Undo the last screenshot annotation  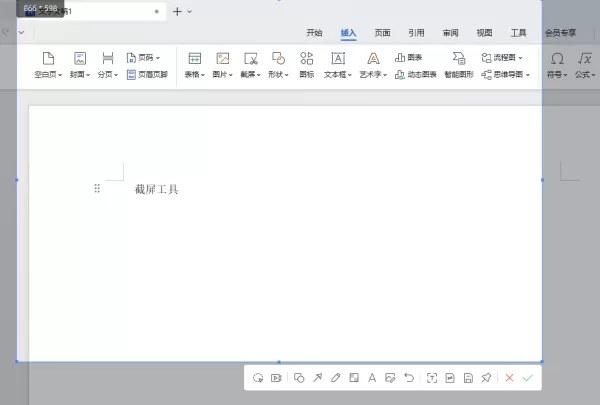click(409, 378)
